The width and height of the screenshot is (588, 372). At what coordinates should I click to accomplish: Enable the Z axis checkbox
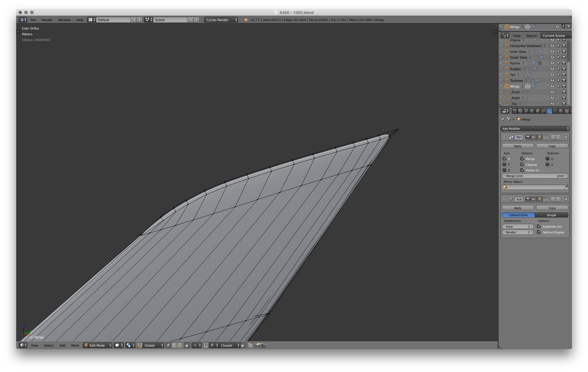point(505,170)
